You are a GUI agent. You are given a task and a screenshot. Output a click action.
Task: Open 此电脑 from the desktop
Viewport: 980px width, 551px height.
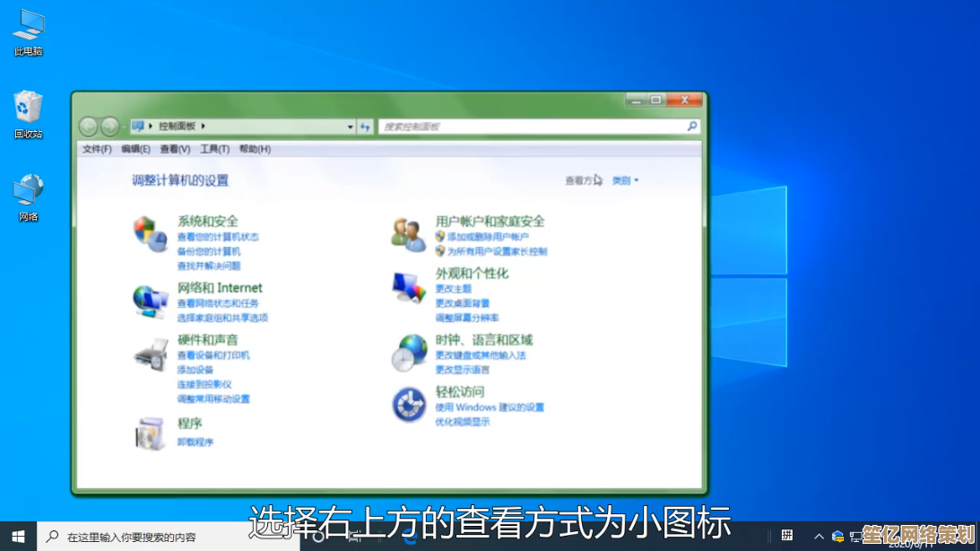[26, 27]
